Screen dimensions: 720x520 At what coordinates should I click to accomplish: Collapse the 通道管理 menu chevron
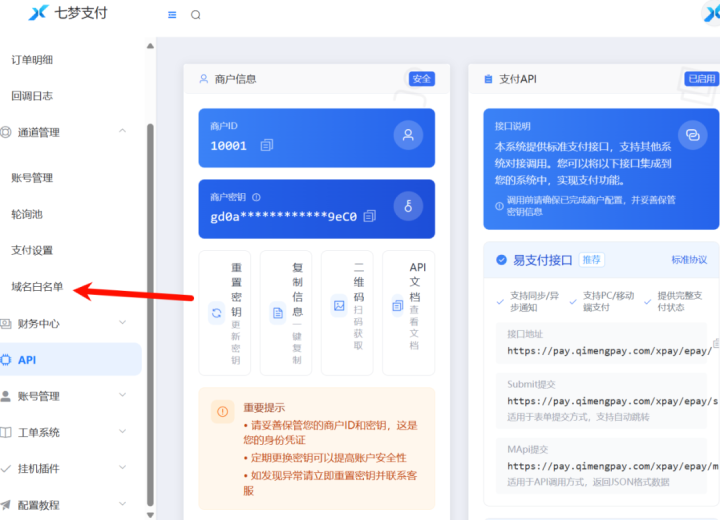(123, 131)
